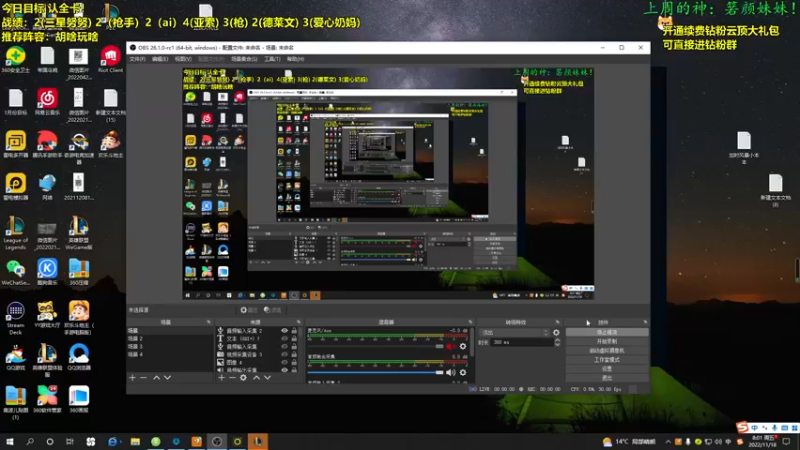Launch 网易云音乐 desktop shortcut
The height and width of the screenshot is (450, 800).
coord(47,101)
